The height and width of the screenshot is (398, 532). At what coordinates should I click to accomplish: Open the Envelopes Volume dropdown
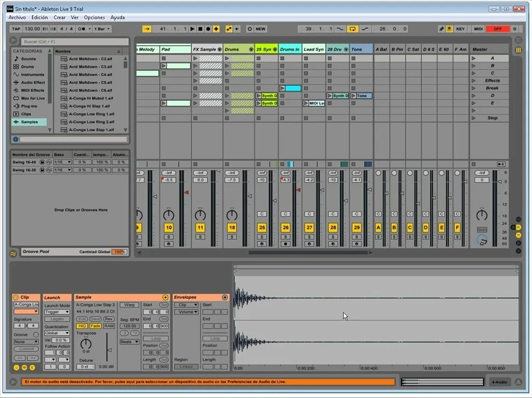tap(187, 312)
